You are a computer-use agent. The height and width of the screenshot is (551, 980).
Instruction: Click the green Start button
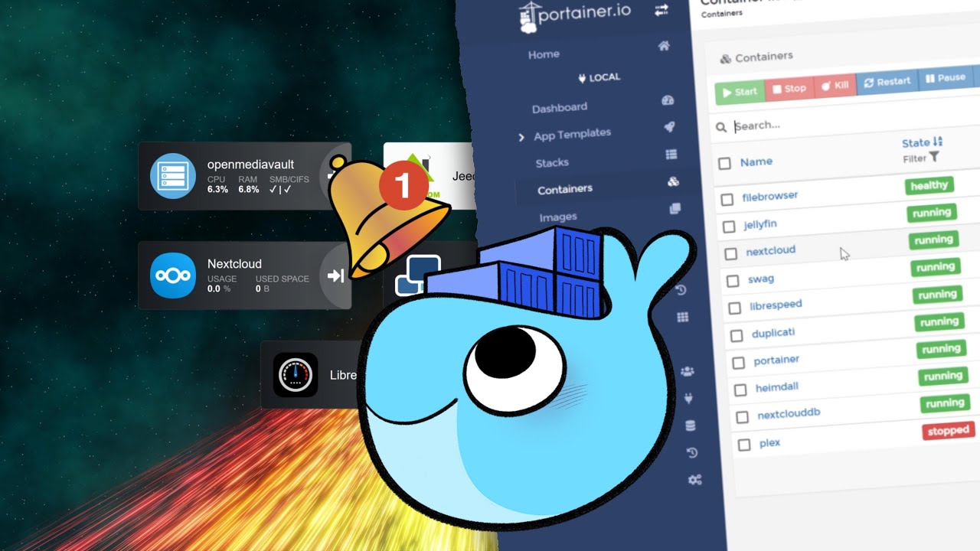click(x=740, y=92)
